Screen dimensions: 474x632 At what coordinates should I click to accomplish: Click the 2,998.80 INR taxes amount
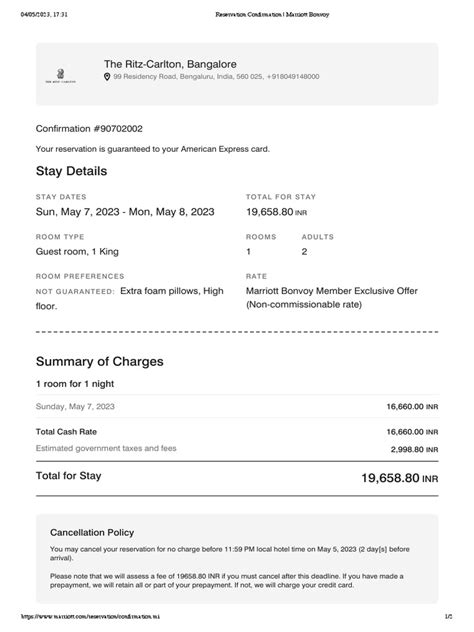click(414, 449)
